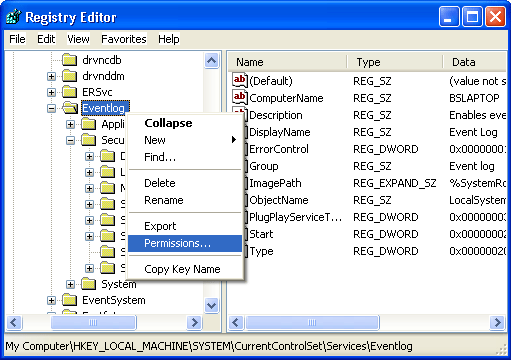Minimize the Registry Editor window
The height and width of the screenshot is (360, 511).
click(x=449, y=17)
